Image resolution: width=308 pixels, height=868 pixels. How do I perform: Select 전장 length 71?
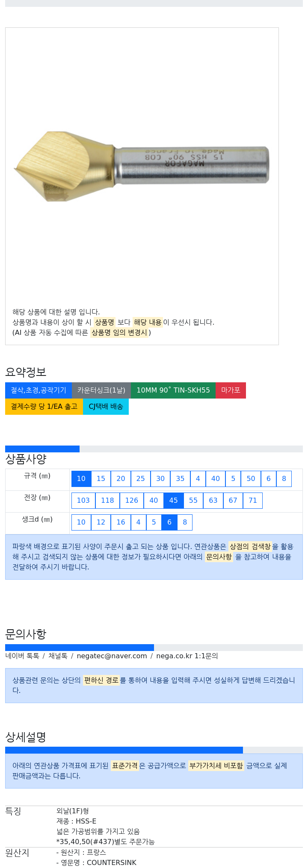253,501
